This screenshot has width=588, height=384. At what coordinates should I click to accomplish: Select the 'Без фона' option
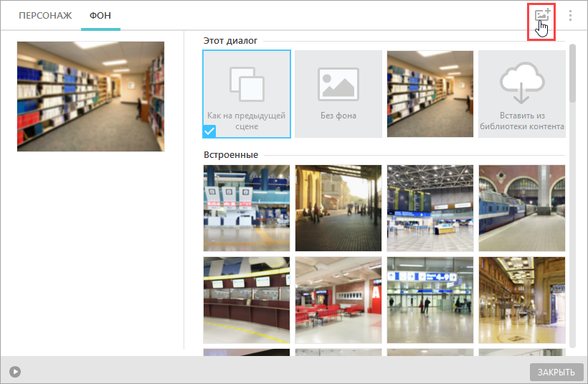[x=338, y=94]
